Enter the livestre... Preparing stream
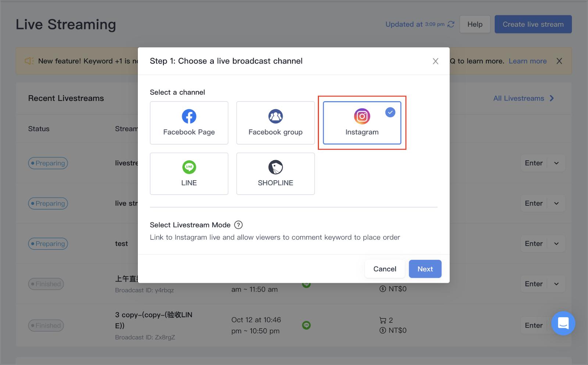Image resolution: width=588 pixels, height=365 pixels. point(534,163)
